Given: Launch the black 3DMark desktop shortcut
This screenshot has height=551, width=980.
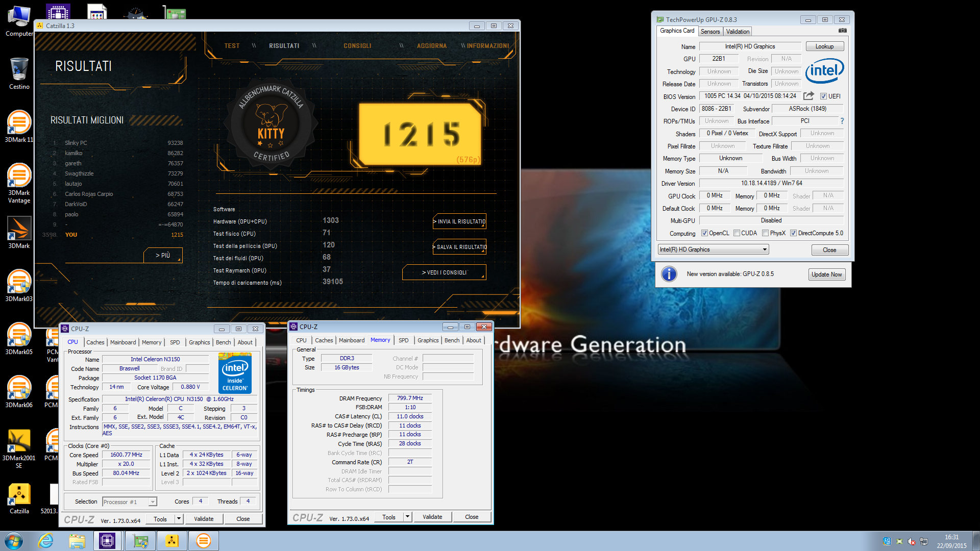Looking at the screenshot, I should (19, 233).
